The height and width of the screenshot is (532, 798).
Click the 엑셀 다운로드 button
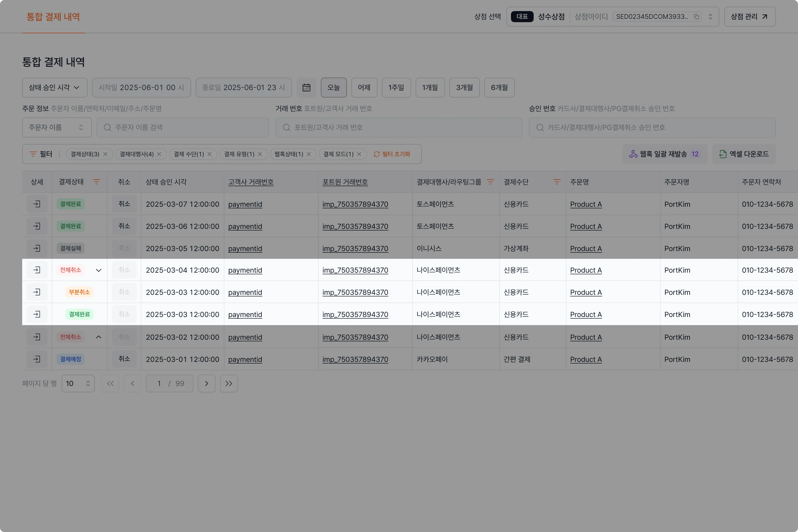pos(744,154)
